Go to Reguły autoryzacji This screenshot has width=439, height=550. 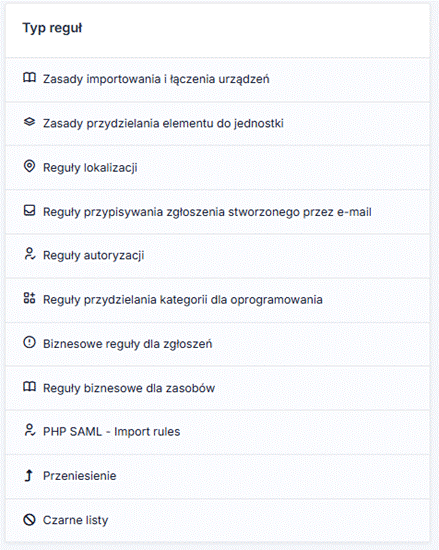coord(218,256)
